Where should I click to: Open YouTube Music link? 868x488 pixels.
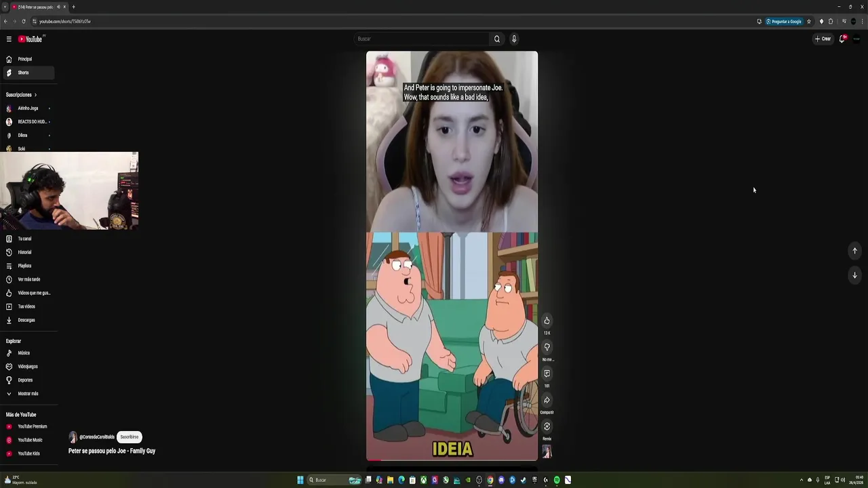click(28, 440)
